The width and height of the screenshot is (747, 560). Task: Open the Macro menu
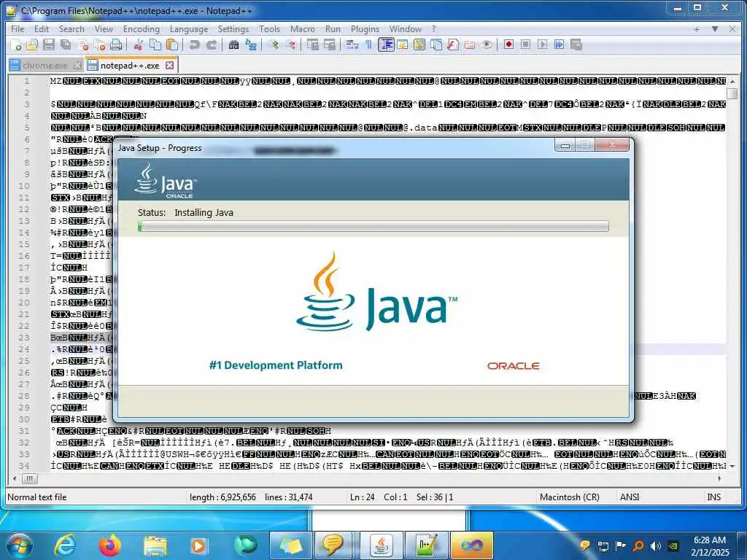point(303,29)
